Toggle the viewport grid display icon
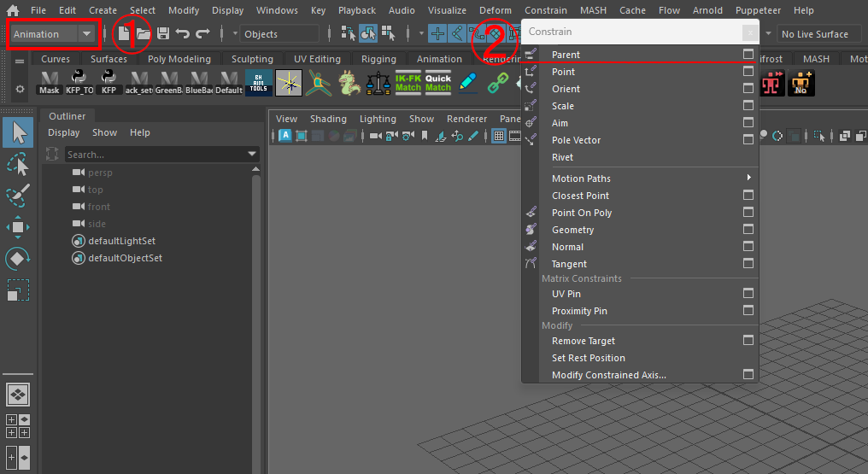Image resolution: width=868 pixels, height=474 pixels. pos(499,136)
